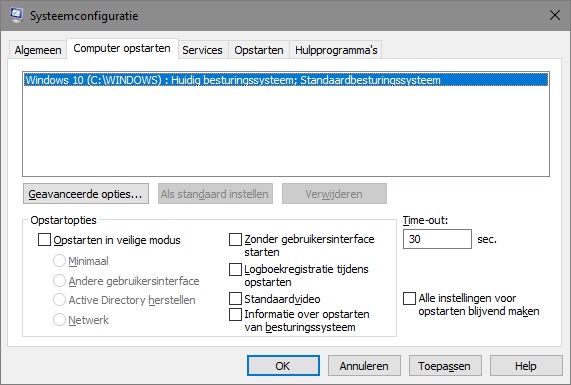Click the Time-out seconds input field
This screenshot has height=385, width=571.
click(437, 239)
